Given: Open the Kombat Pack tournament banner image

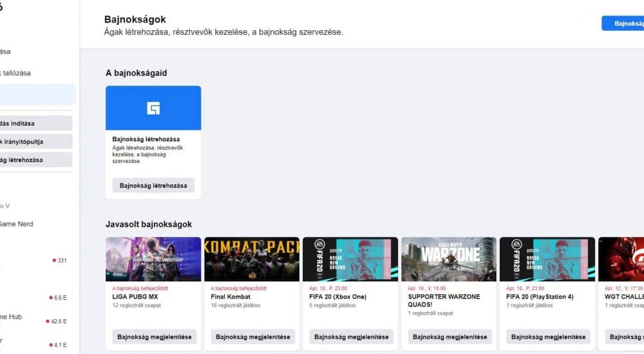Looking at the screenshot, I should coord(252,259).
